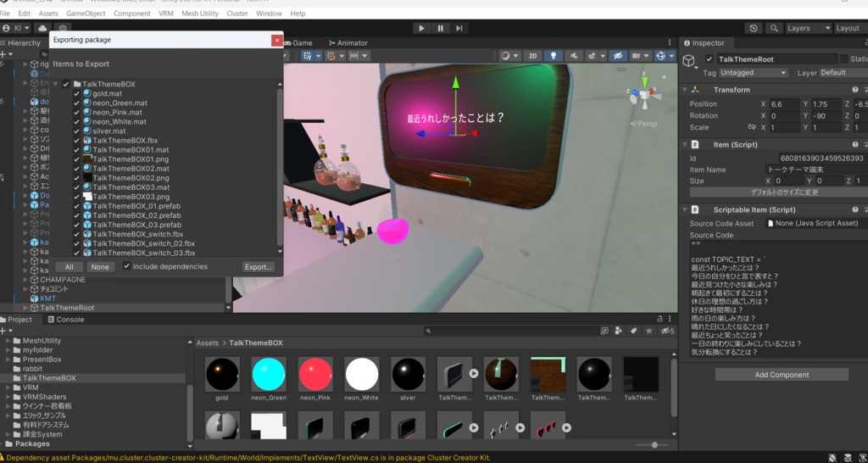Click the favorites star icon in Project

648,331
